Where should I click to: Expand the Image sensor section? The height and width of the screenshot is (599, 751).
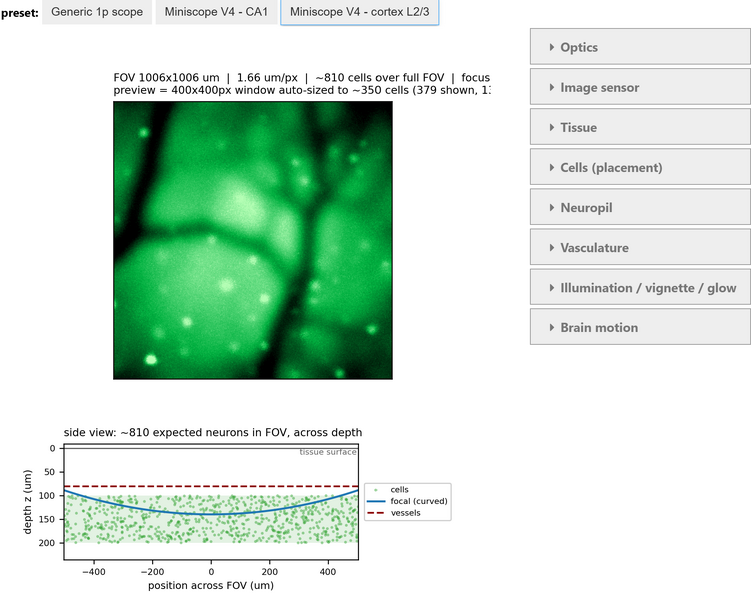tap(640, 87)
